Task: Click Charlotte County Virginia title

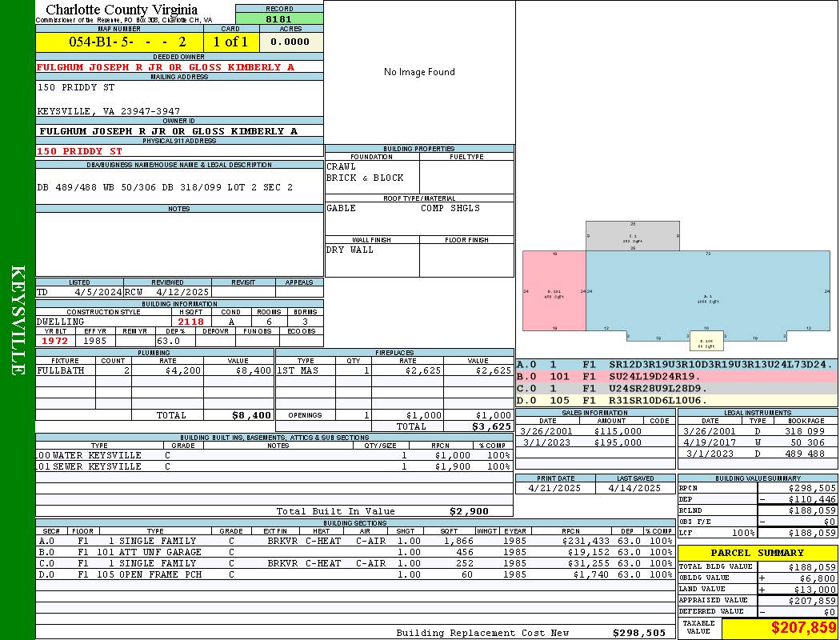Action: tap(122, 10)
